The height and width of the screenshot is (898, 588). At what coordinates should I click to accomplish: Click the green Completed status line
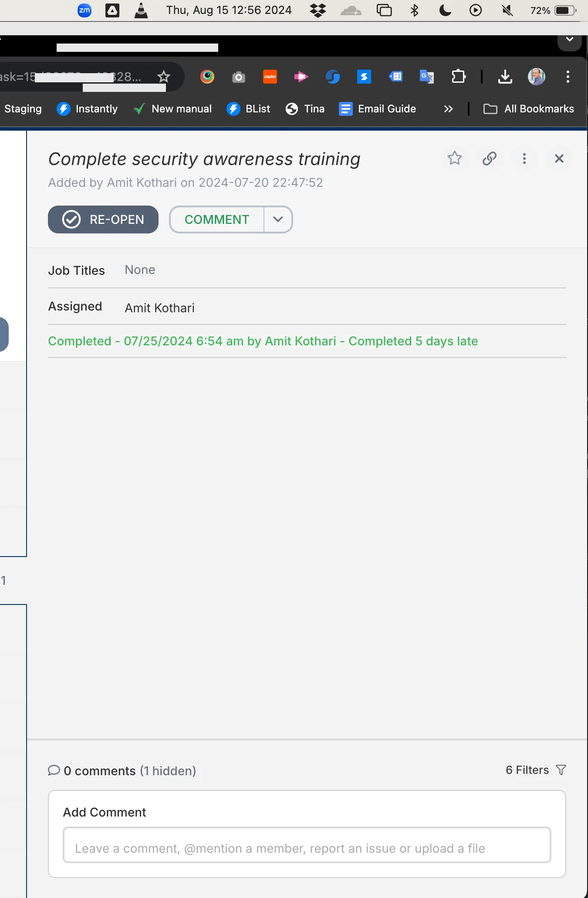tap(263, 341)
